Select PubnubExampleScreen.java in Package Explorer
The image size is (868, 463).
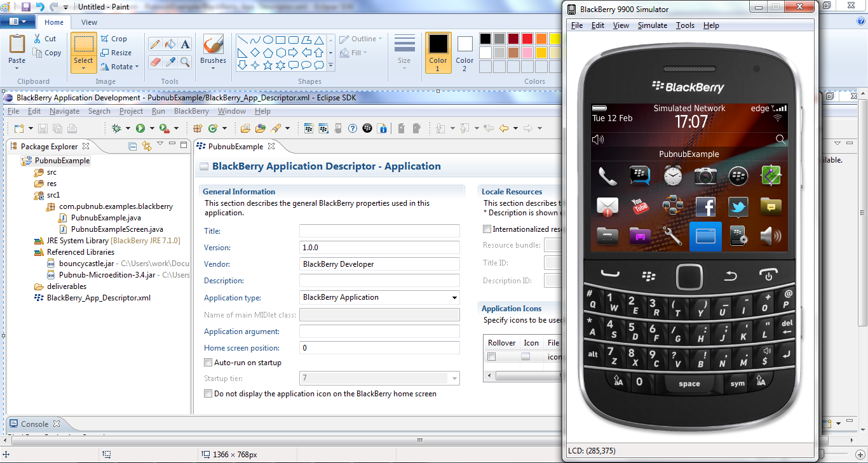point(117,229)
